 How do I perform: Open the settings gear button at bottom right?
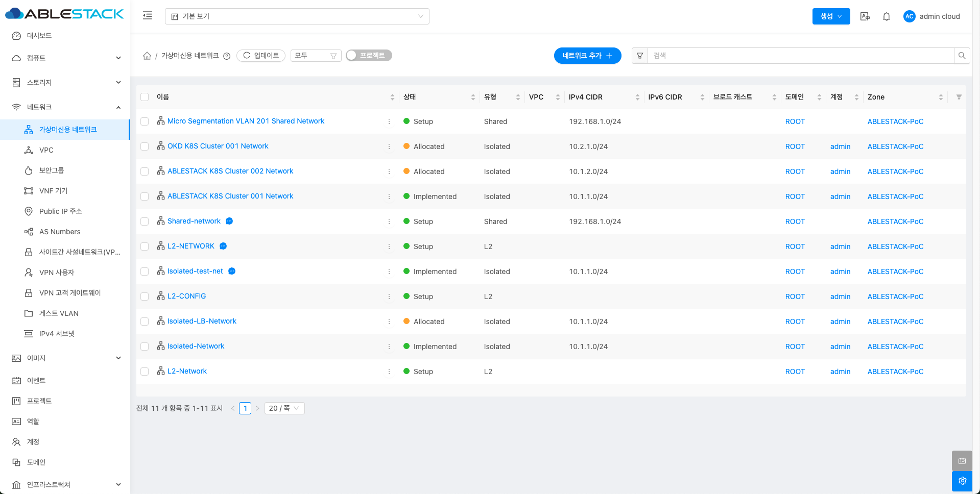(962, 481)
